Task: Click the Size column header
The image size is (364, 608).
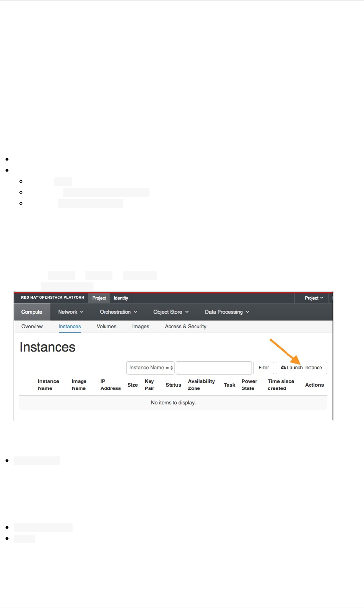Action: tap(133, 385)
